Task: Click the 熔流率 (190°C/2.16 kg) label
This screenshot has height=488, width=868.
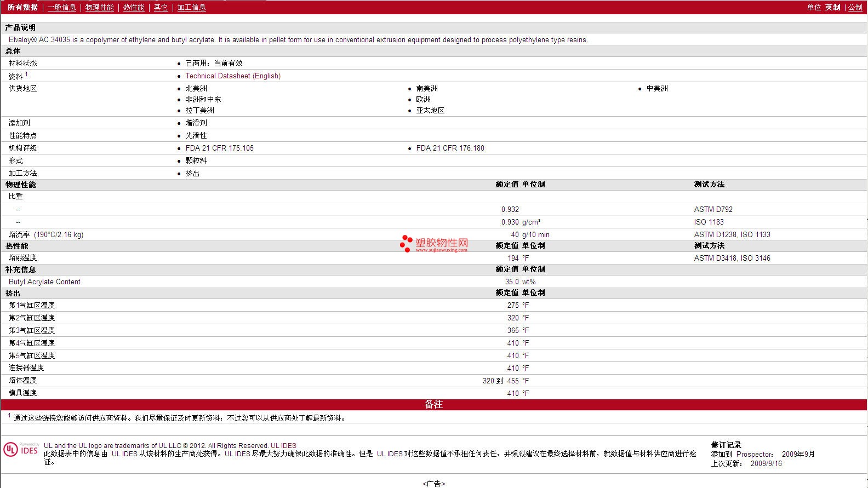Action: pyautogui.click(x=46, y=235)
